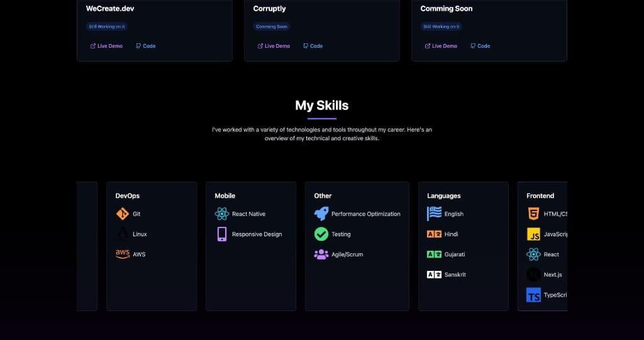Click the Gujarati language label
Image resolution: width=644 pixels, height=340 pixels.
click(455, 254)
